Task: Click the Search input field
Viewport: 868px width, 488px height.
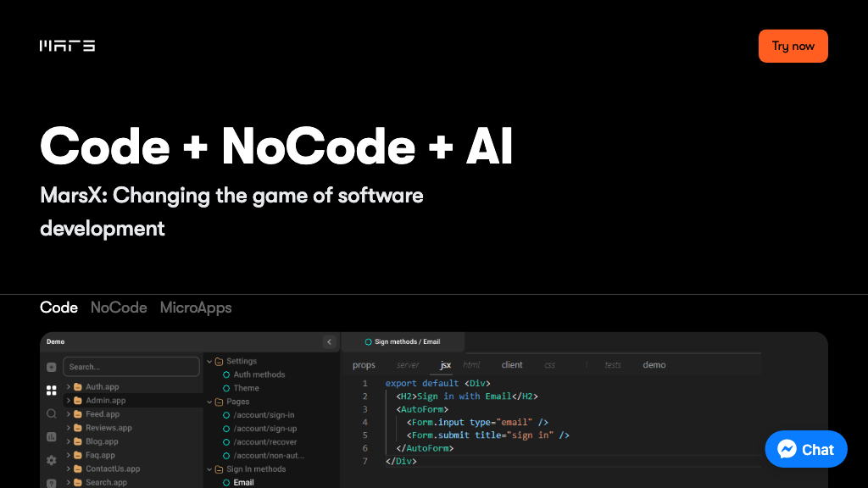Action: pos(131,367)
